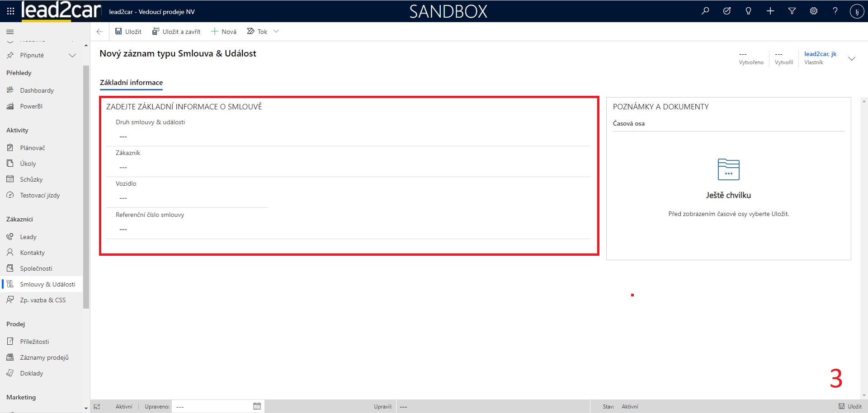This screenshot has width=868, height=413.
Task: Expand the Připnuté section chevron
Action: coord(72,55)
